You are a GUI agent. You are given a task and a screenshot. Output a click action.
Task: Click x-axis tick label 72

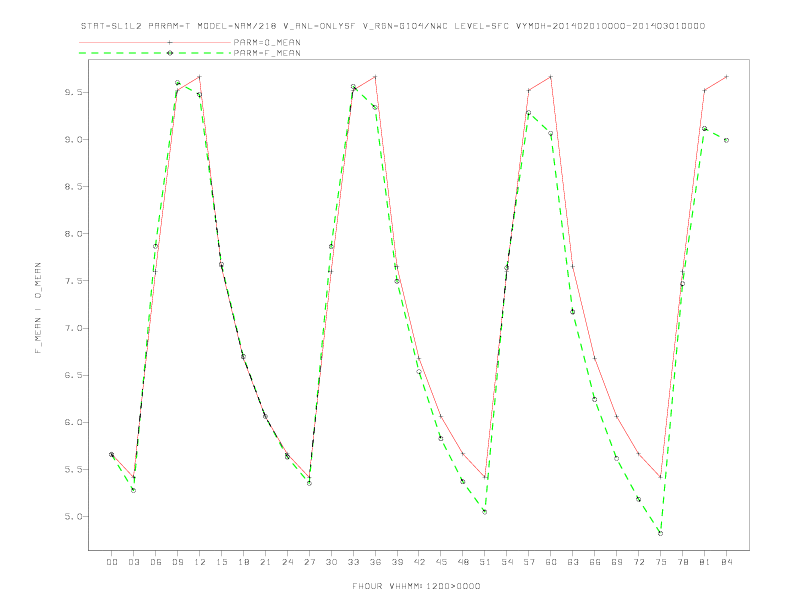[638, 562]
